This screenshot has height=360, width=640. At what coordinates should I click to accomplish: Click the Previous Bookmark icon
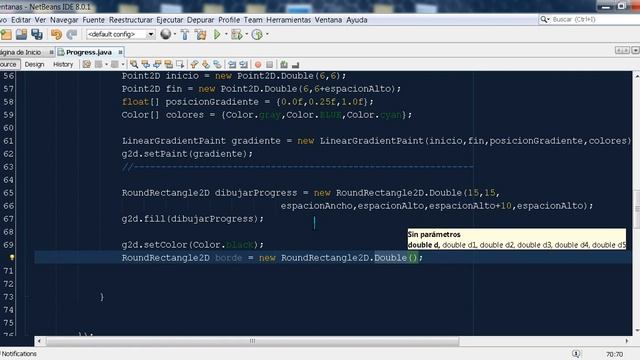194,64
